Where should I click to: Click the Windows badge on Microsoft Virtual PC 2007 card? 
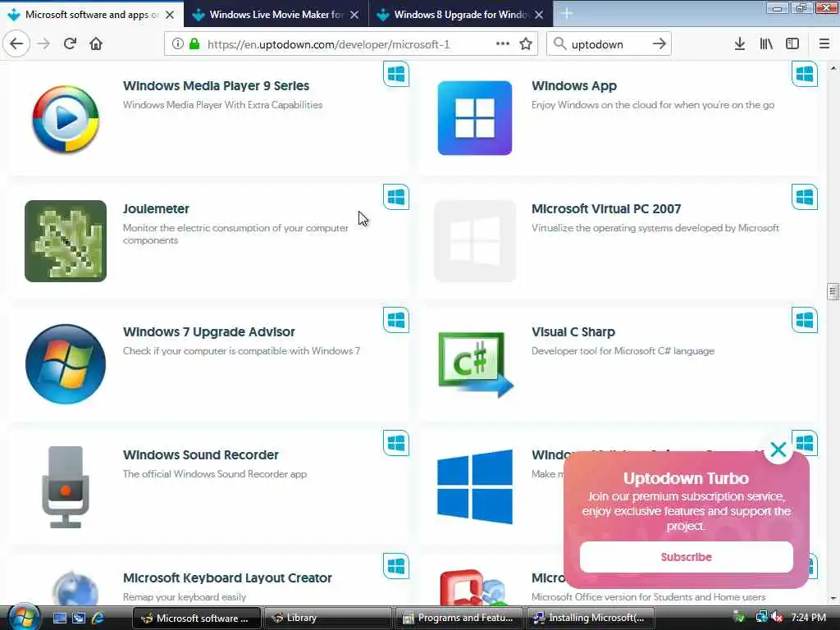(x=805, y=197)
